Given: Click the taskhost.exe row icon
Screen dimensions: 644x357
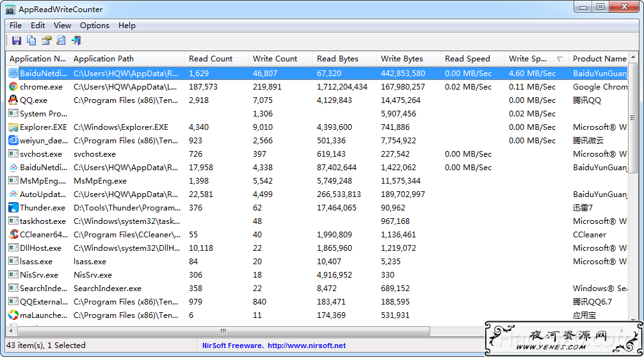Looking at the screenshot, I should point(13,221).
